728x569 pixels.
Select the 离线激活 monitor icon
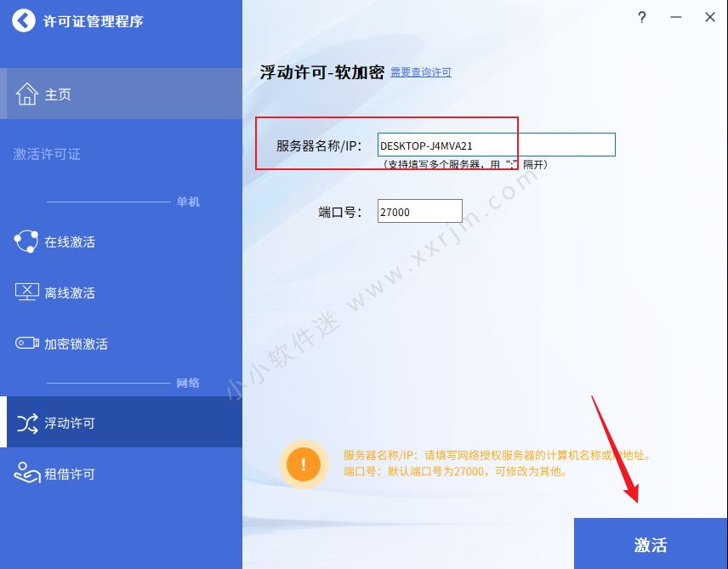click(x=27, y=293)
